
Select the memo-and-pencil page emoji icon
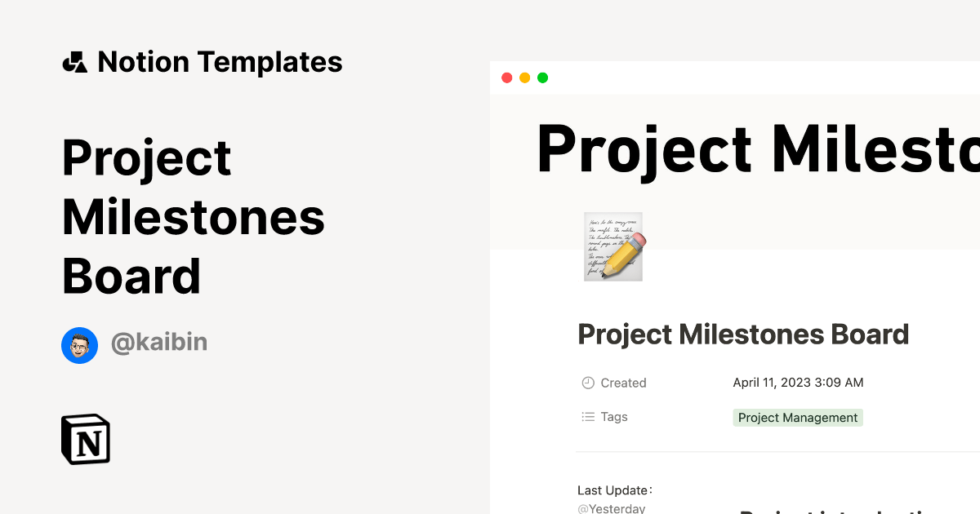(612, 246)
